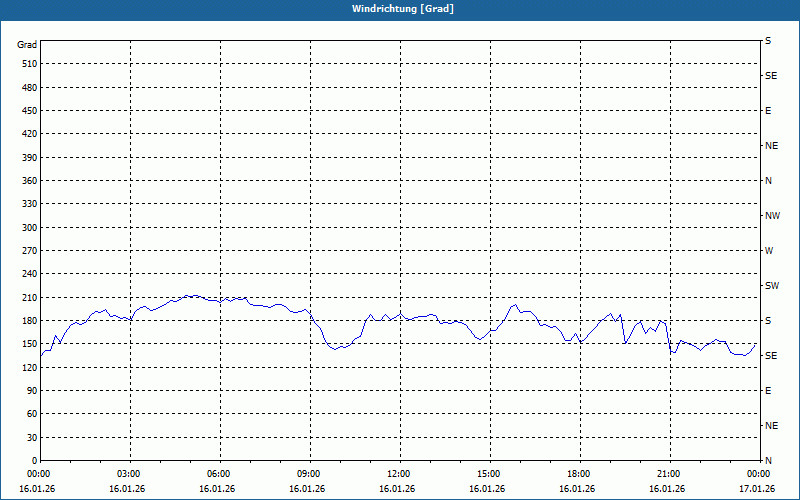Click the SE compass label beside 480 gridline
Screen dimensions: 800x500
click(771, 76)
